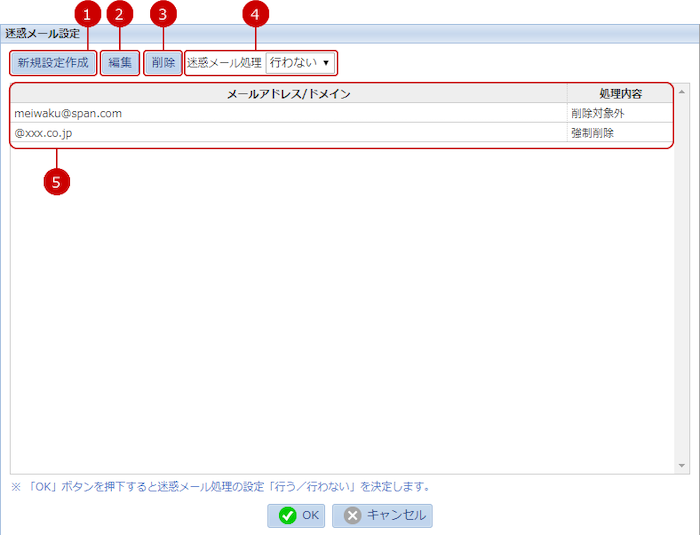Sort by the メールアドレス/ドメイン column header

click(288, 93)
